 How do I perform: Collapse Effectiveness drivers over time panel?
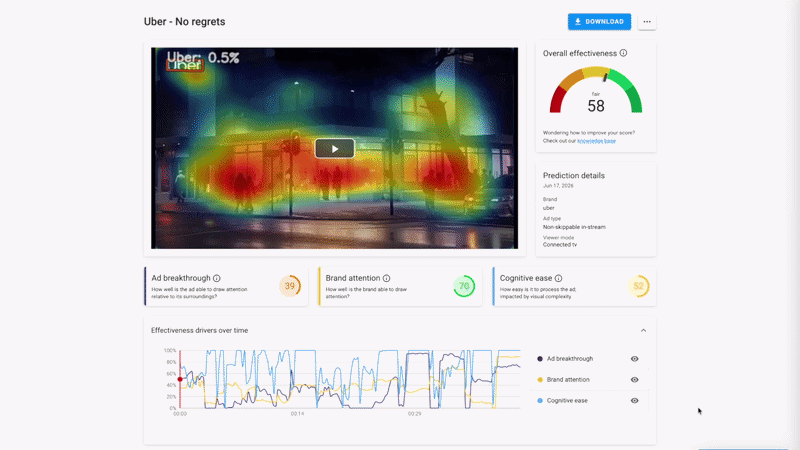(x=643, y=331)
